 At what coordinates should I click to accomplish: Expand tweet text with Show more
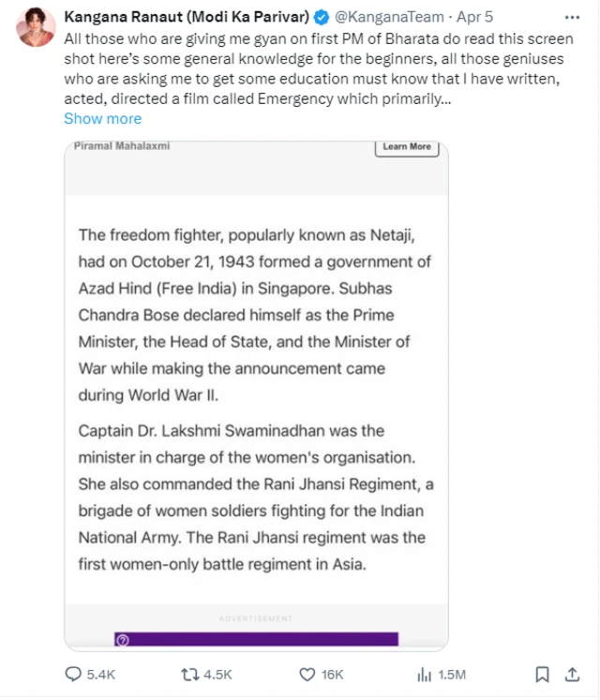point(102,118)
